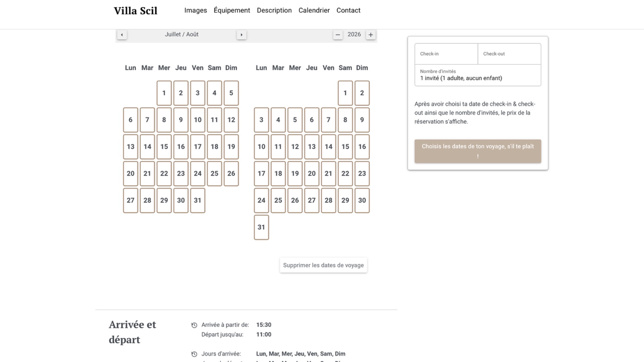Open the Contact navigation link
The height and width of the screenshot is (362, 644).
point(348,10)
